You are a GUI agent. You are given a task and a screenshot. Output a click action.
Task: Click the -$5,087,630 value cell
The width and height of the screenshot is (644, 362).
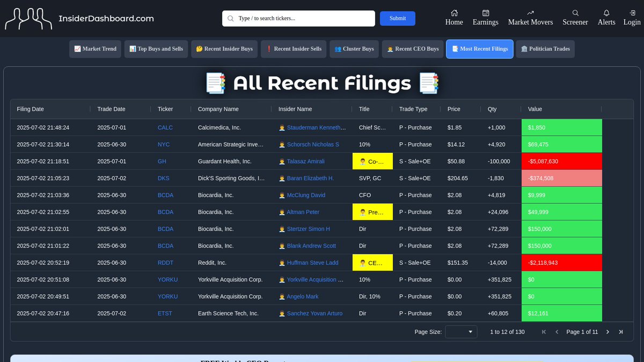click(x=562, y=161)
